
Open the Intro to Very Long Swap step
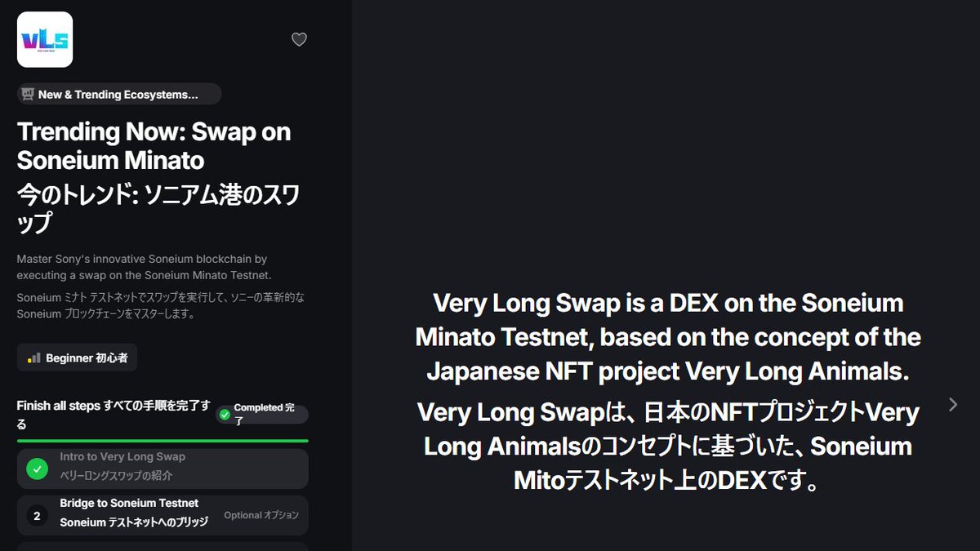[x=163, y=469]
